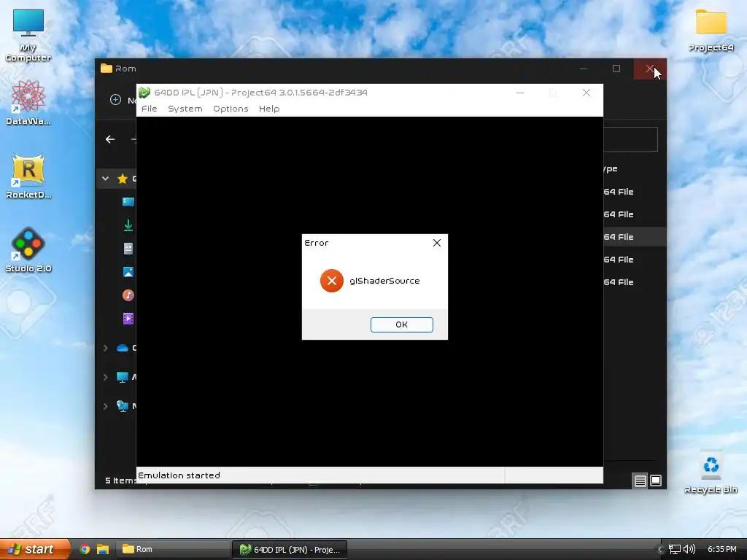Close the Rom explorer window
The width and height of the screenshot is (747, 560).
point(650,69)
